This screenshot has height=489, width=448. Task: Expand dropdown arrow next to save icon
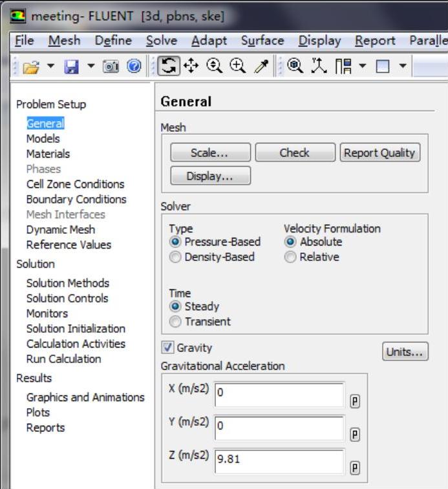tap(91, 66)
